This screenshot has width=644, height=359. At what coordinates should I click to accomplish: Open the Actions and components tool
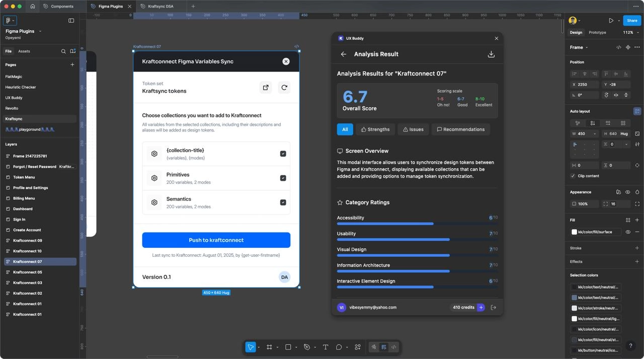pos(358,347)
